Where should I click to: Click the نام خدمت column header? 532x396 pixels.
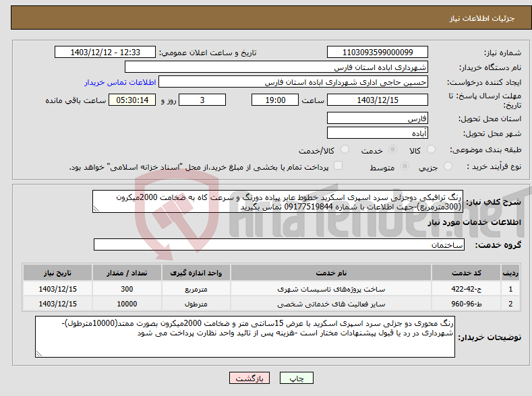(x=331, y=273)
